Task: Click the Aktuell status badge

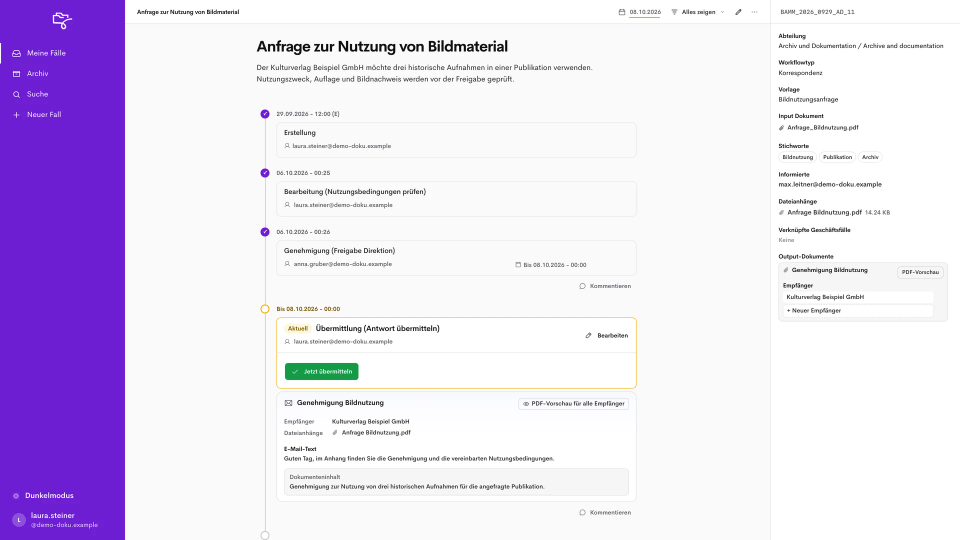Action: pyautogui.click(x=298, y=329)
